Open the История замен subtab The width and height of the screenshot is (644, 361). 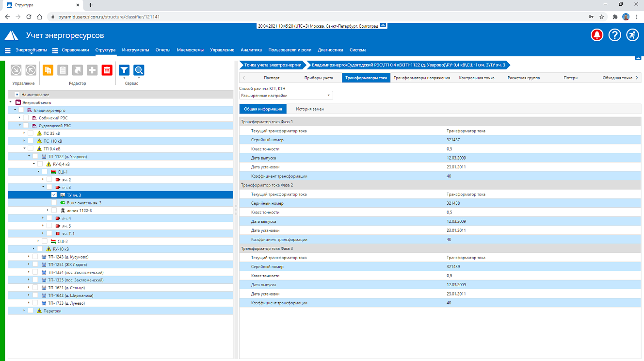(310, 109)
